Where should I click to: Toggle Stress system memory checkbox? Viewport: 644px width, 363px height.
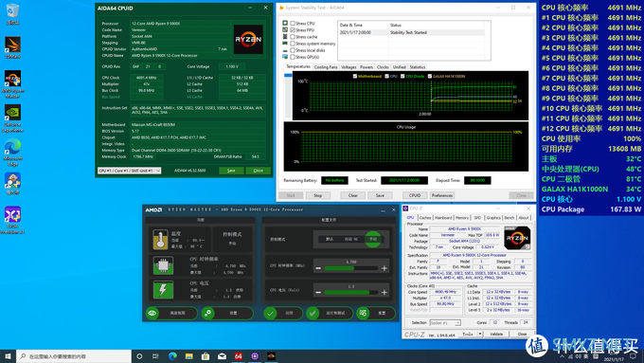click(x=293, y=44)
